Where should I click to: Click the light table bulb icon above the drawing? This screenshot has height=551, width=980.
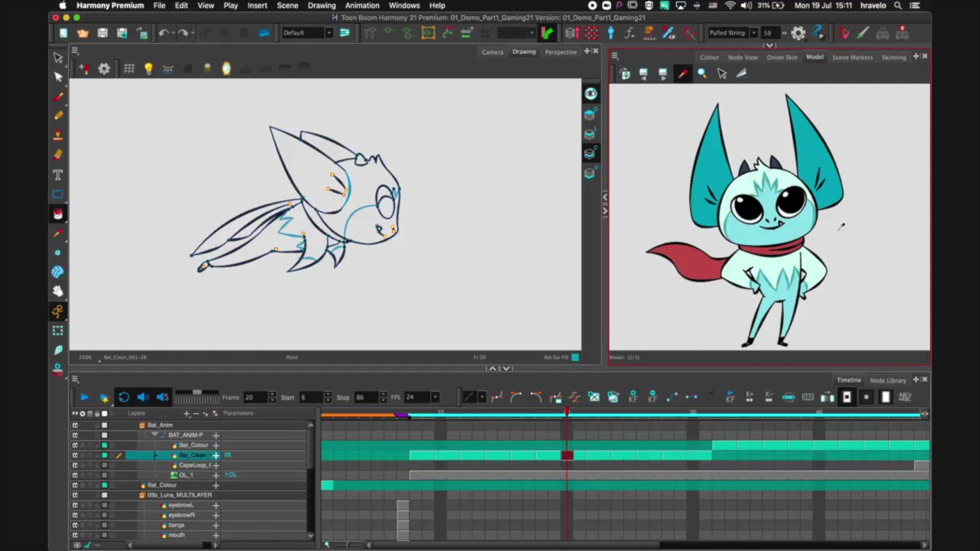click(x=148, y=68)
